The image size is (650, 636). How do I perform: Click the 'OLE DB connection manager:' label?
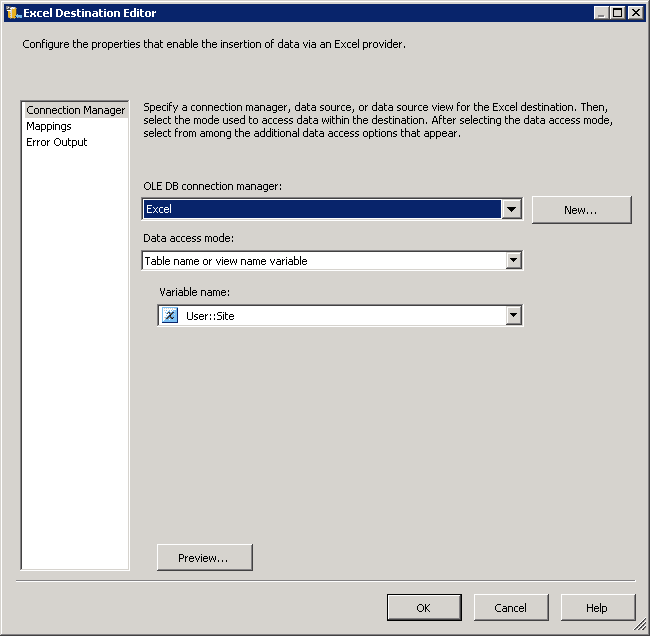click(212, 186)
